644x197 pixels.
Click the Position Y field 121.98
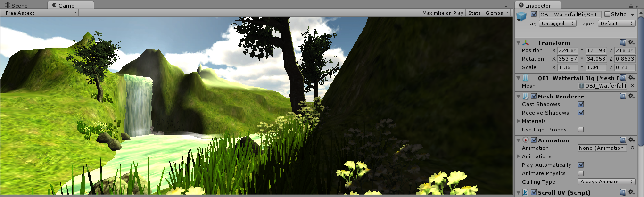point(596,50)
